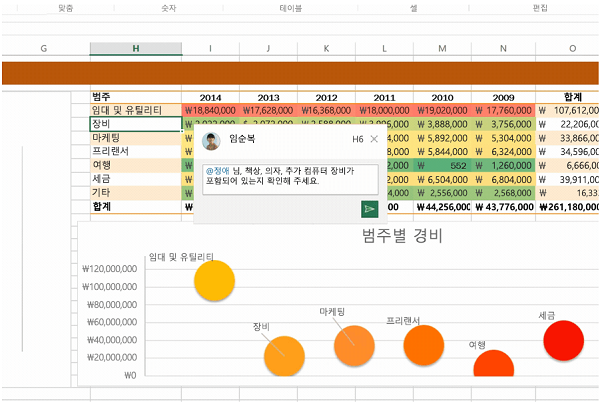600x405 pixels.
Task: Click the 숫자 ribbon group label
Action: [x=169, y=8]
